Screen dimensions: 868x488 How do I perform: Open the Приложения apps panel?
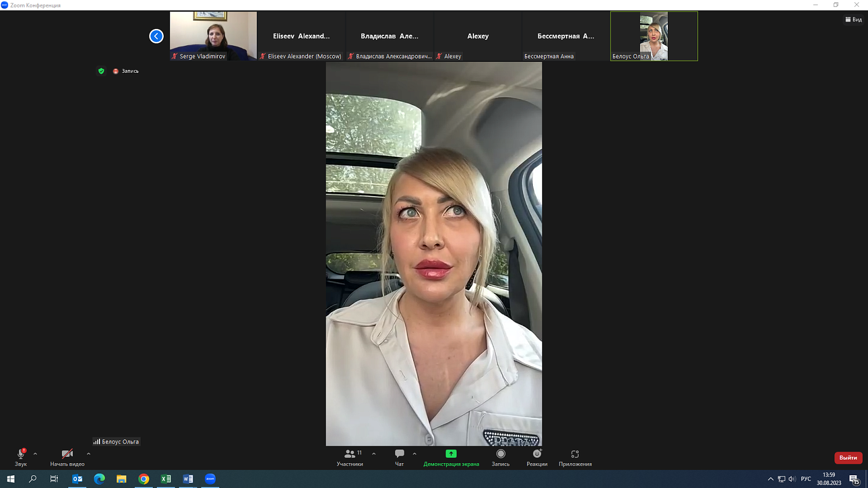click(575, 457)
